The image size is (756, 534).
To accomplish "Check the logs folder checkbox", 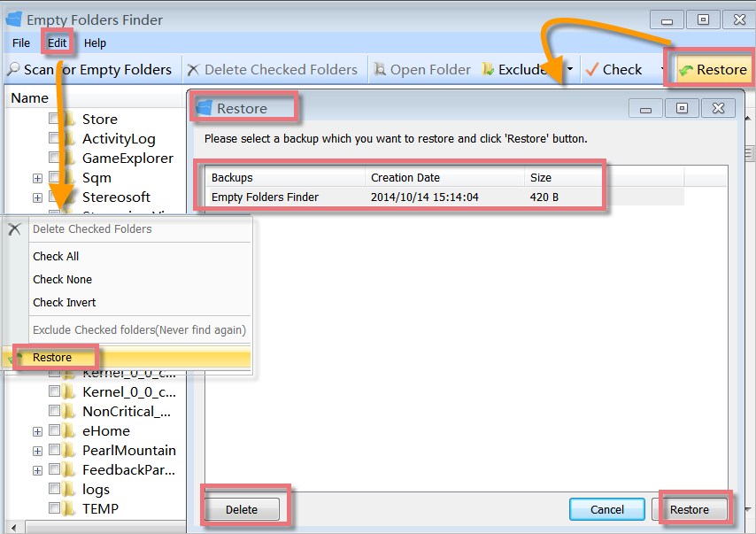I will click(54, 490).
